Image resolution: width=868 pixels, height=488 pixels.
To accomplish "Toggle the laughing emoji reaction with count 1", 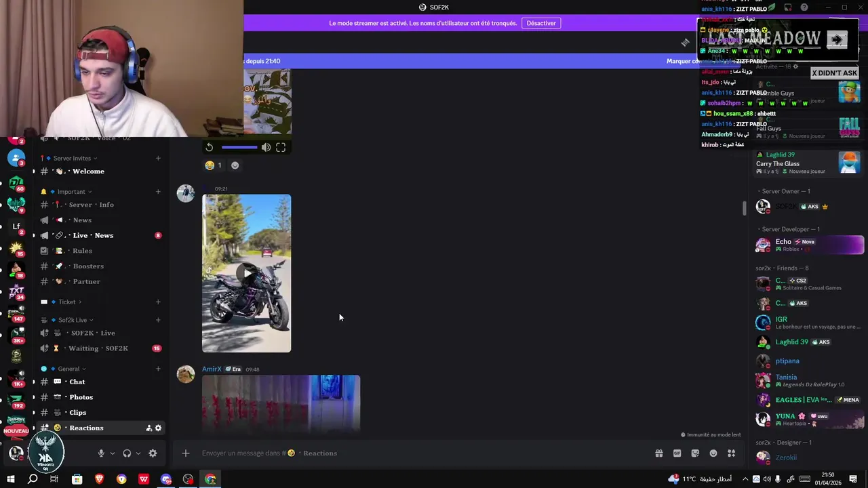I will [x=214, y=165].
